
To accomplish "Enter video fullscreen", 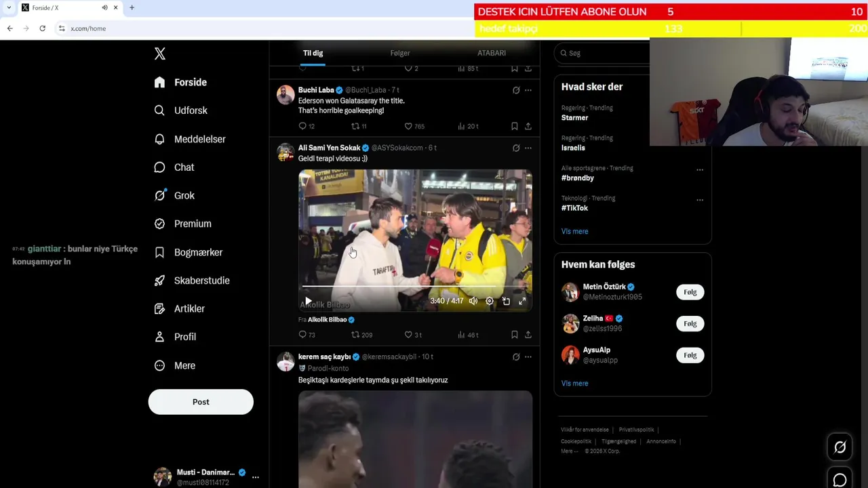I will 522,301.
